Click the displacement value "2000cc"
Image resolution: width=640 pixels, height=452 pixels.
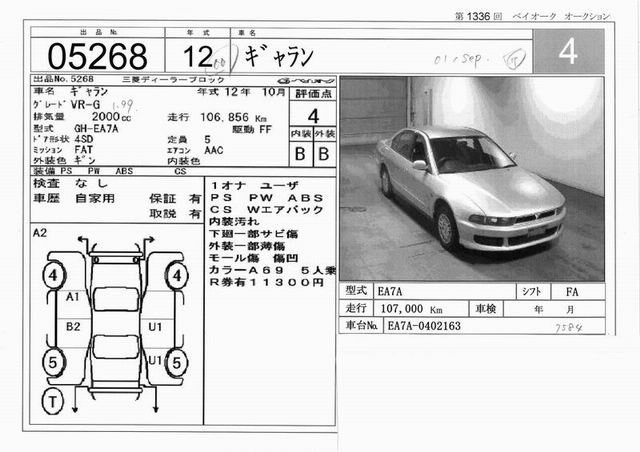tap(111, 117)
